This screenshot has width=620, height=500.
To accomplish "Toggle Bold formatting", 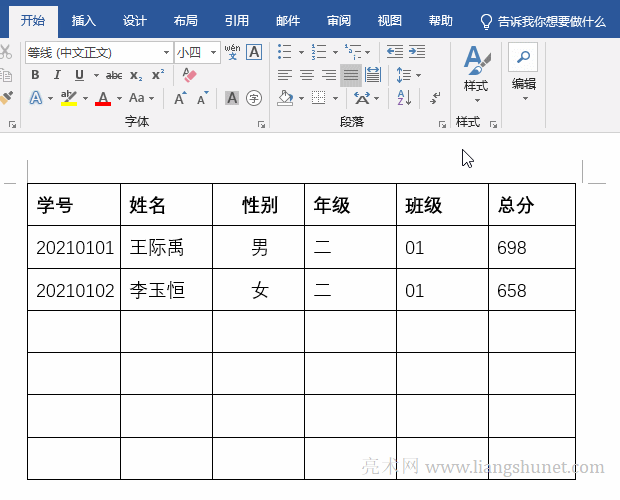I will [35, 75].
